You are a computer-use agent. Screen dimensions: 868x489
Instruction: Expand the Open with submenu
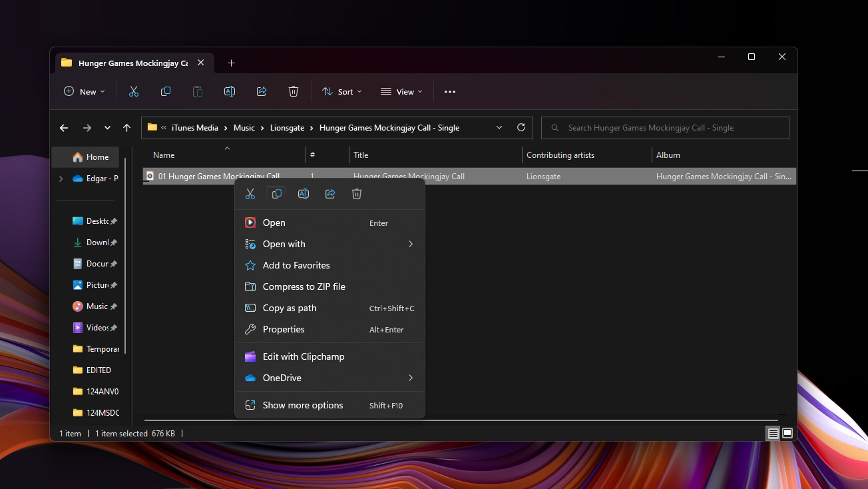tap(411, 244)
